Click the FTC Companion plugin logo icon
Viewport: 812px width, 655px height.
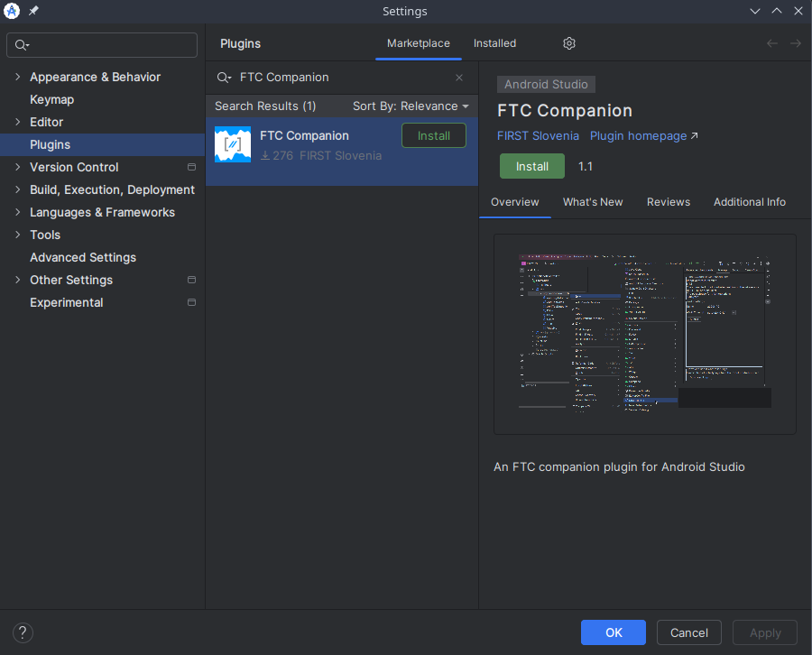coord(233,144)
